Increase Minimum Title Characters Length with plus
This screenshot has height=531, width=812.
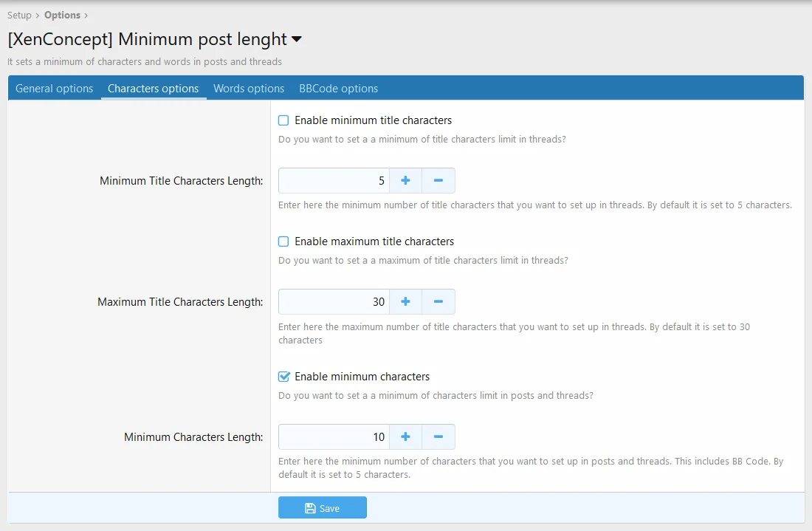tap(405, 181)
